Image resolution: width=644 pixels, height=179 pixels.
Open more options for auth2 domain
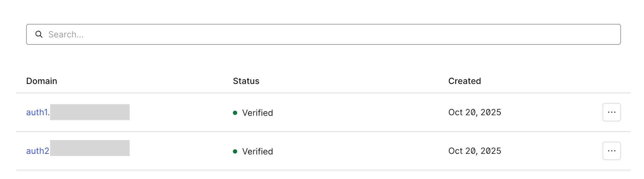pos(611,151)
